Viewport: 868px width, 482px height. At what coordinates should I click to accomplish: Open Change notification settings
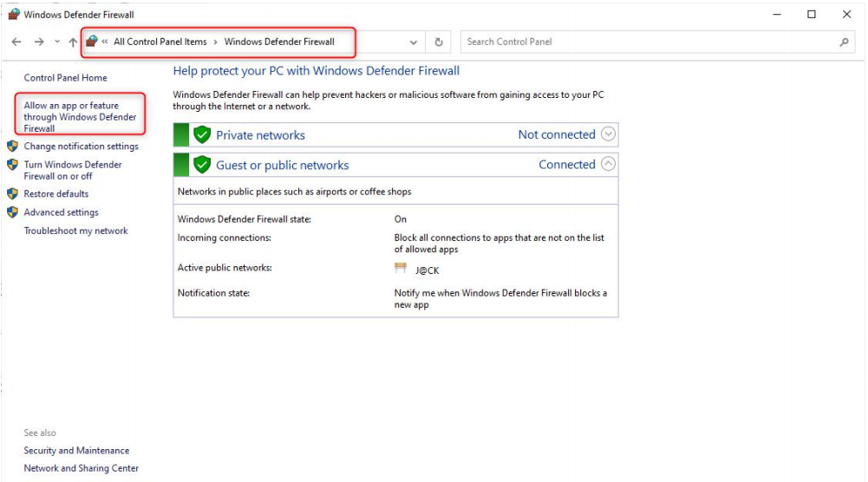pyautogui.click(x=81, y=147)
